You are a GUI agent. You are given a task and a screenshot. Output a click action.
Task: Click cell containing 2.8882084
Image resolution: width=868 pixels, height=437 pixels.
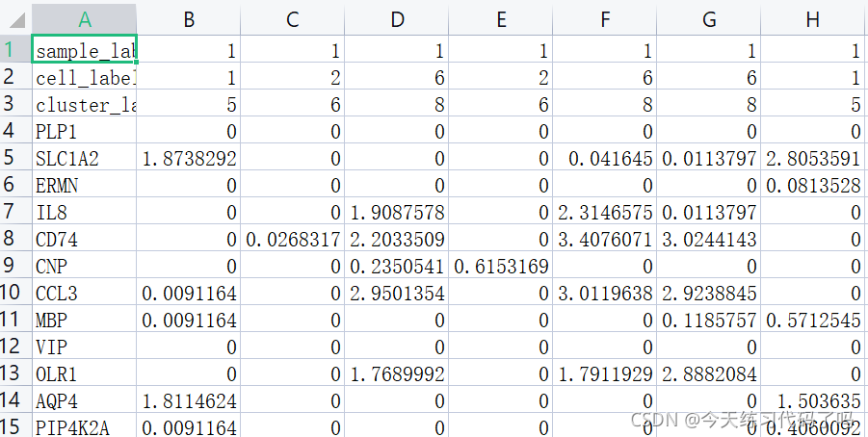(x=709, y=373)
